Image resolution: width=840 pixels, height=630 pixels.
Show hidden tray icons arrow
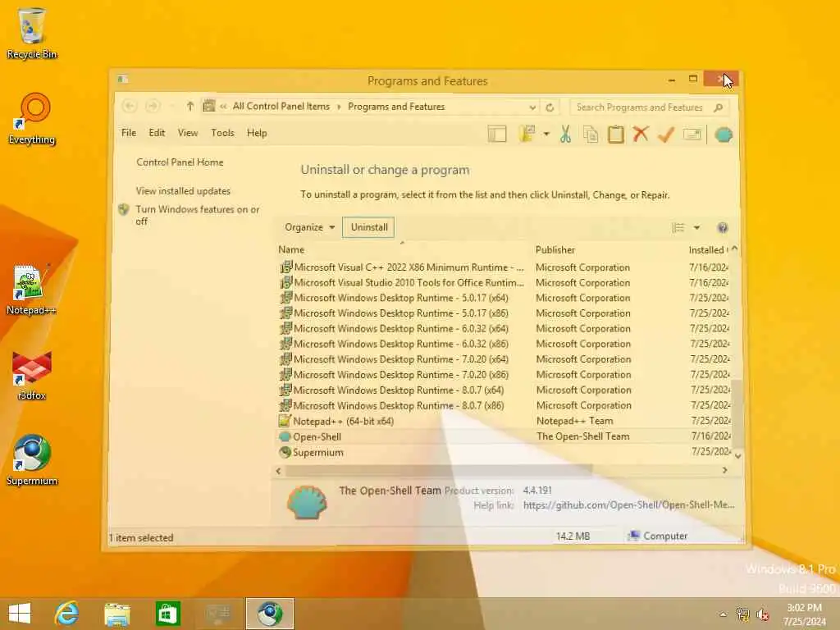click(x=723, y=614)
